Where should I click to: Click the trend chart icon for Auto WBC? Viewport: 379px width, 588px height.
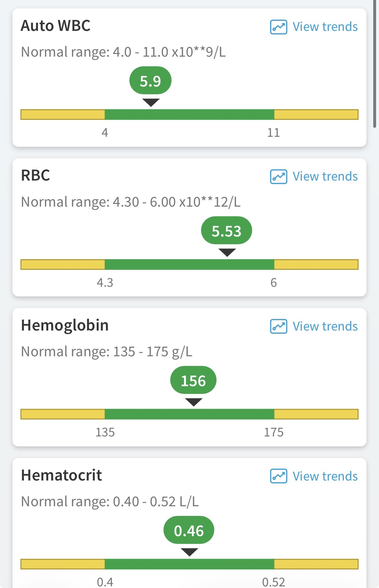[278, 27]
